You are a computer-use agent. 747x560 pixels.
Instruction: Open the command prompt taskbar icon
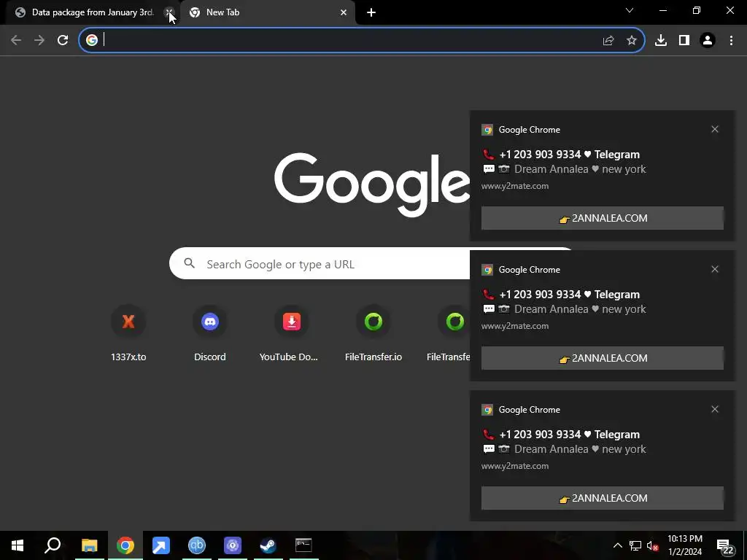point(303,545)
